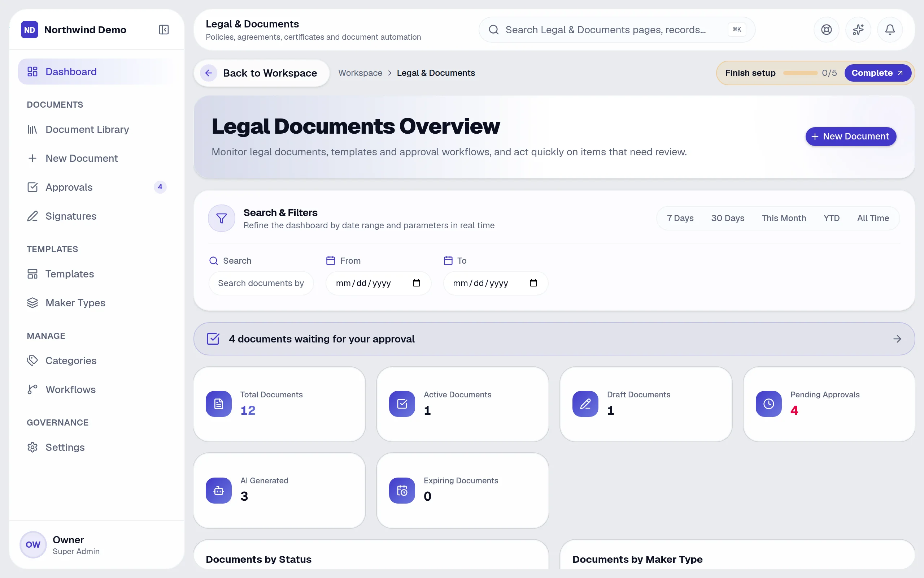Open calendar picker in To field
The image size is (924, 578).
tap(533, 283)
